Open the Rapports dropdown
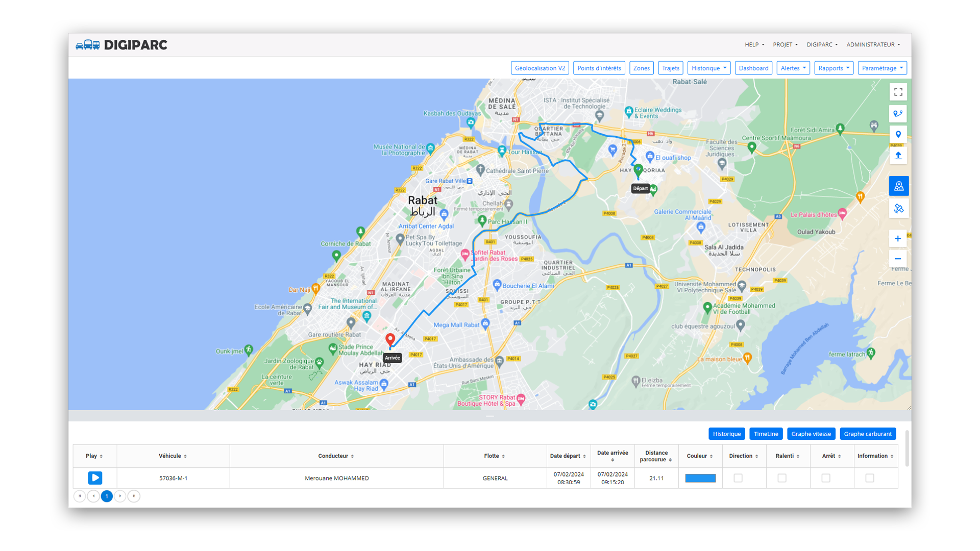Viewport: 980px width, 551px height. pyautogui.click(x=834, y=68)
